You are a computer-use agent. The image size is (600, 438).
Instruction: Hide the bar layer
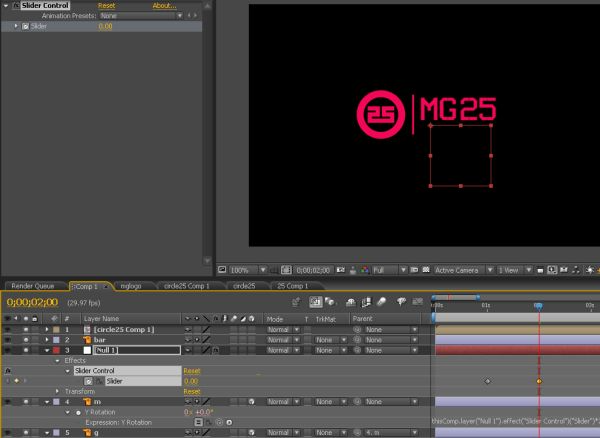pyautogui.click(x=8, y=340)
